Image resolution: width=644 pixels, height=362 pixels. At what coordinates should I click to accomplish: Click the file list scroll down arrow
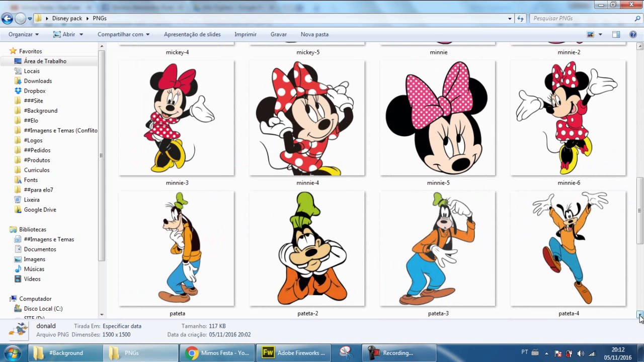[640, 315]
